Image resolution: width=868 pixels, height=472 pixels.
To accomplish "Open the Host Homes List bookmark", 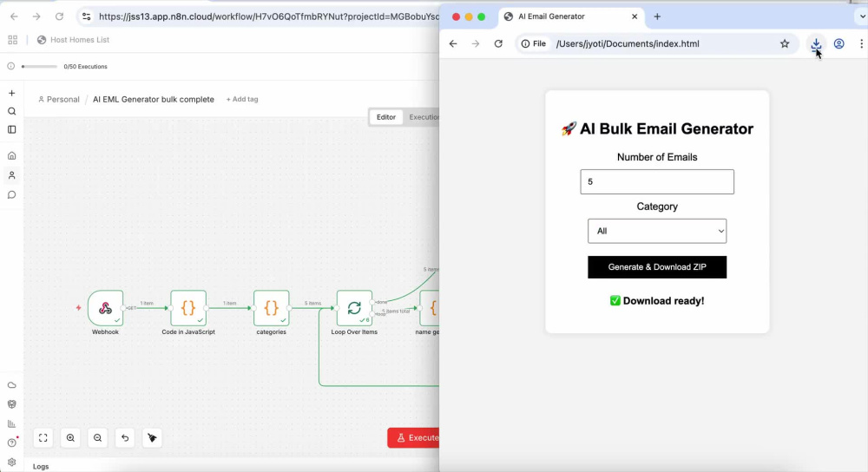I will point(73,40).
